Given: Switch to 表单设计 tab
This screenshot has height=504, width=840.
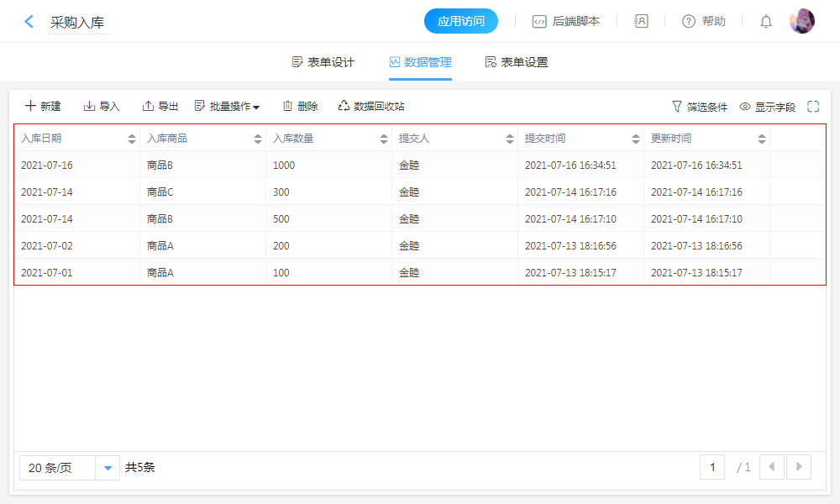Looking at the screenshot, I should 323,62.
